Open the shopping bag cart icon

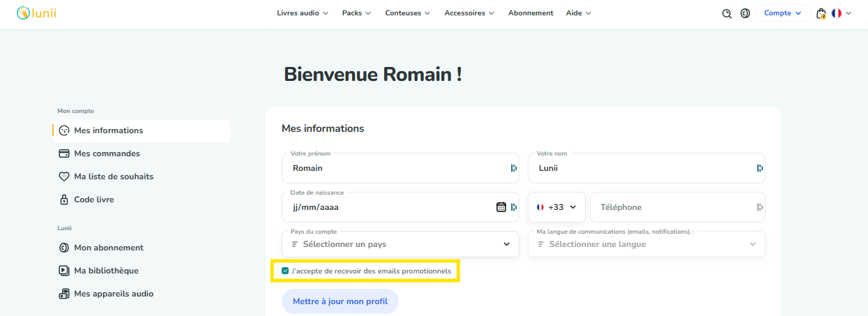821,13
